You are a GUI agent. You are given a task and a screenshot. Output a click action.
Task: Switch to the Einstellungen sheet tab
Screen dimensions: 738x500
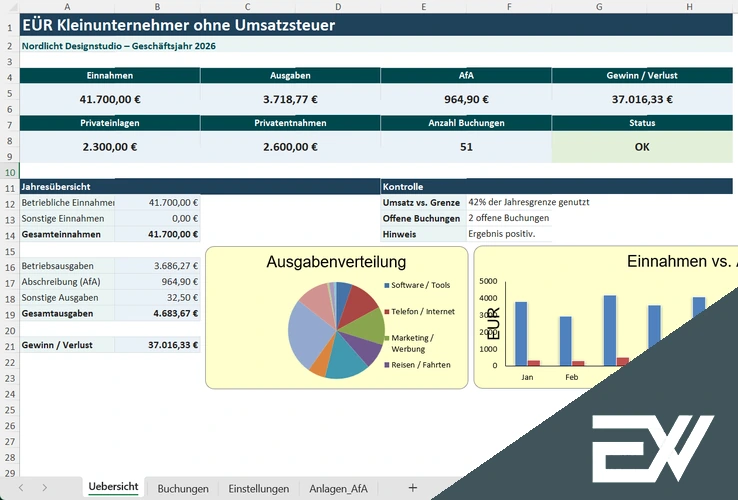click(x=259, y=488)
